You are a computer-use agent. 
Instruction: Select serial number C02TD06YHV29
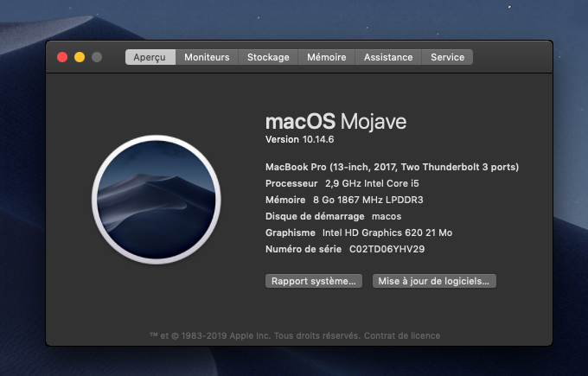pos(387,249)
